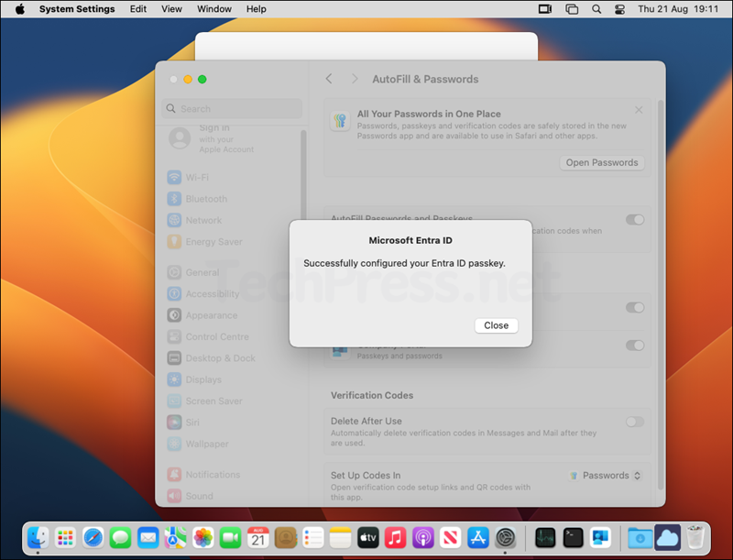Open Photos from the Dock
733x560 pixels.
(x=202, y=538)
